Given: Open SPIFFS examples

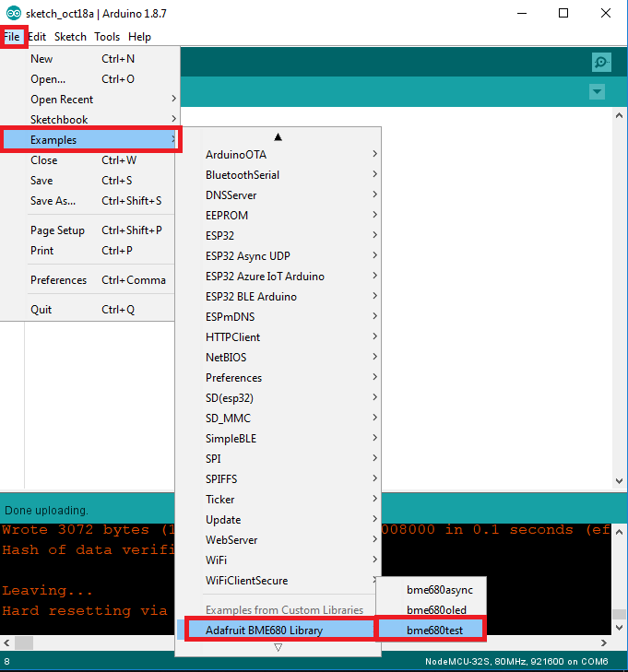Looking at the screenshot, I should click(278, 479).
